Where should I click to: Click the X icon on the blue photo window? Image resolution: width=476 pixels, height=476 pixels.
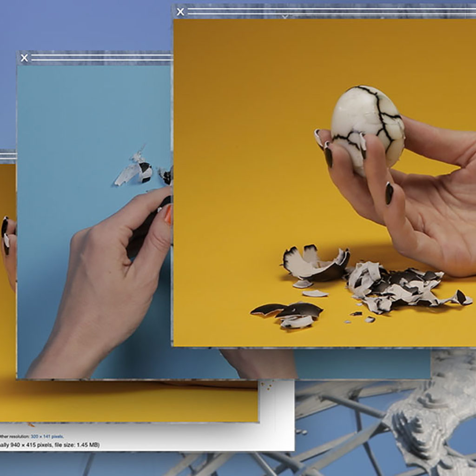[x=24, y=58]
